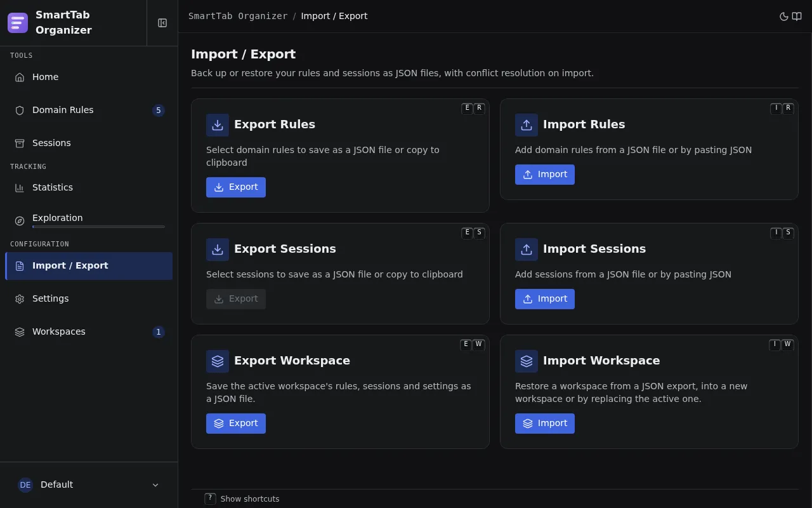Click the question mark key icon
This screenshot has height=508, width=812.
[x=210, y=499]
